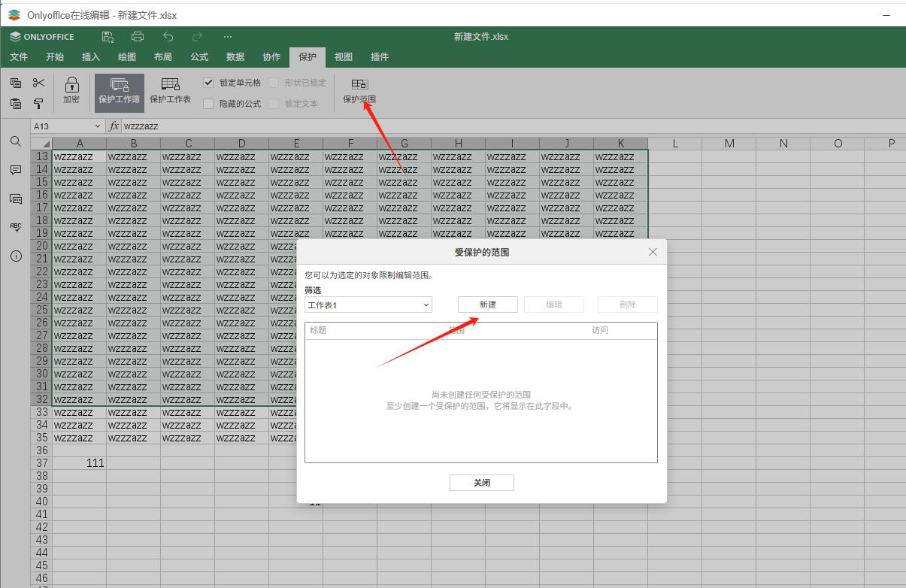The image size is (906, 588).
Task: Switch to the 数据 tab
Action: 235,57
